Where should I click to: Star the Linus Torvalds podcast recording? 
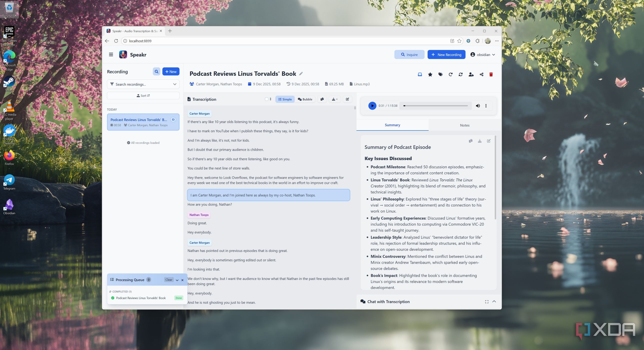click(x=430, y=74)
